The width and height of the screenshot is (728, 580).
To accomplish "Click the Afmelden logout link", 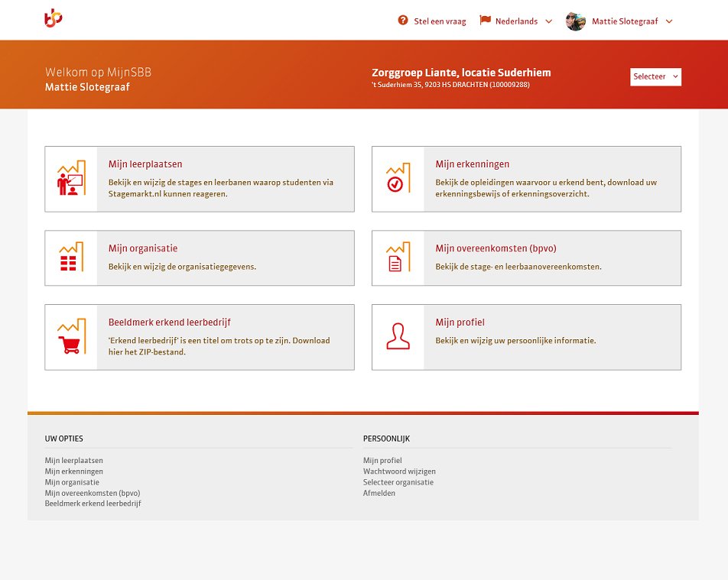I will 379,493.
